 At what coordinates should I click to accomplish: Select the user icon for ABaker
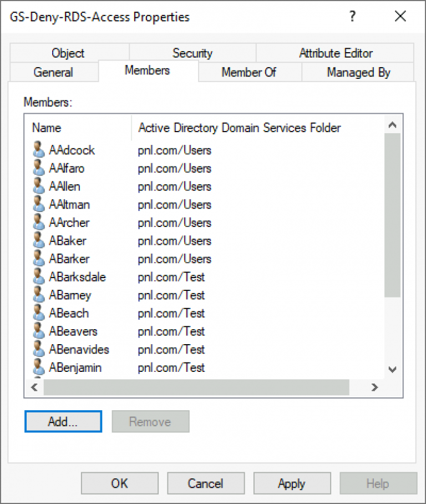[x=38, y=241]
